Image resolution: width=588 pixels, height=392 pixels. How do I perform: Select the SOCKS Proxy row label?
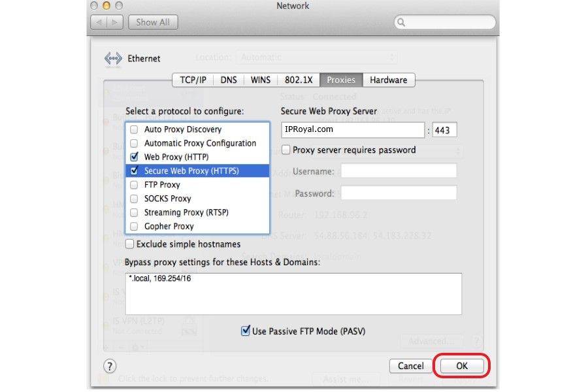[x=168, y=199]
